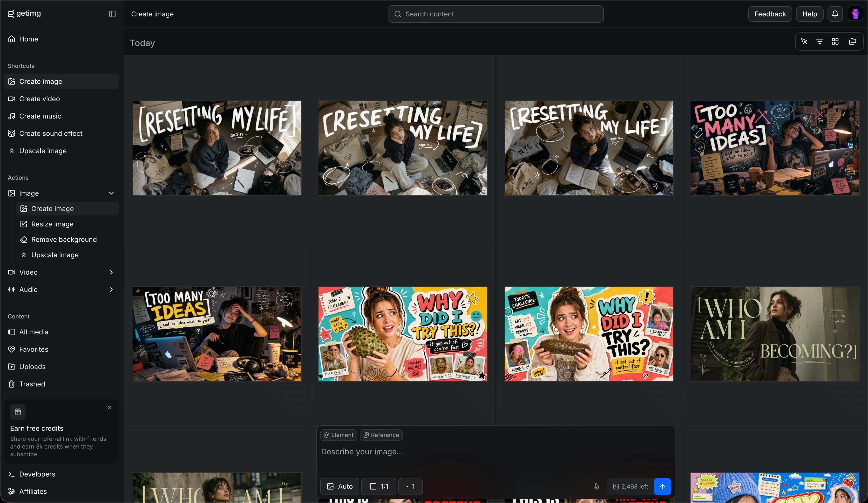
Task: Select Remove background action
Action: (68, 239)
